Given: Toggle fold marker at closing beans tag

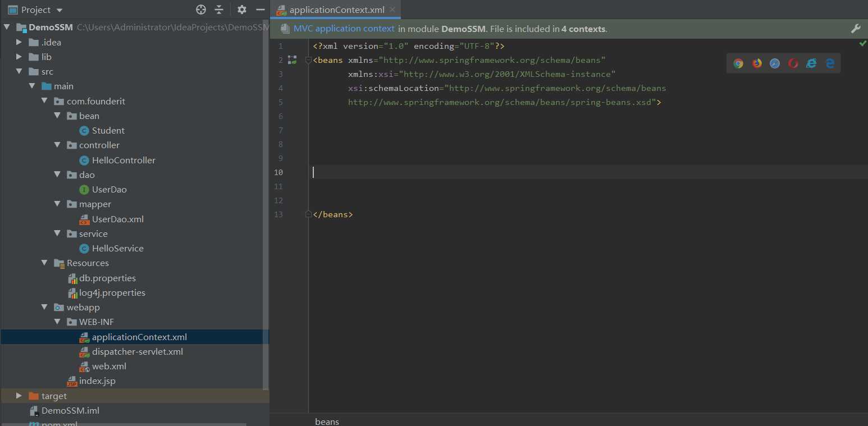Looking at the screenshot, I should click(x=308, y=214).
